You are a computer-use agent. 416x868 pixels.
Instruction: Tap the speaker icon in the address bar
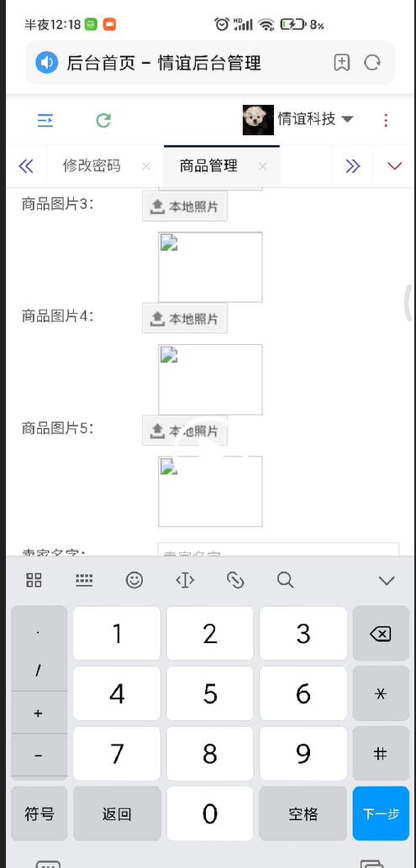coord(46,63)
